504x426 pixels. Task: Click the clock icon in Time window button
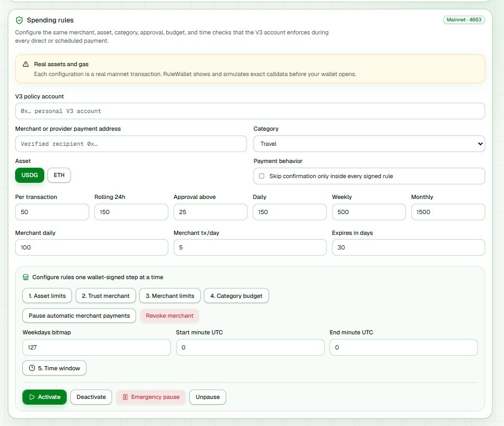[x=32, y=368]
